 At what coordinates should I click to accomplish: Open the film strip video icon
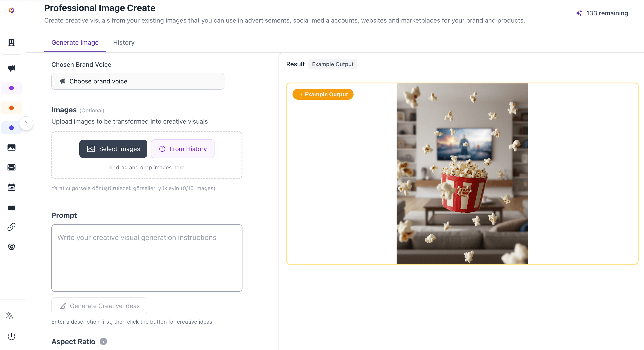(11, 167)
